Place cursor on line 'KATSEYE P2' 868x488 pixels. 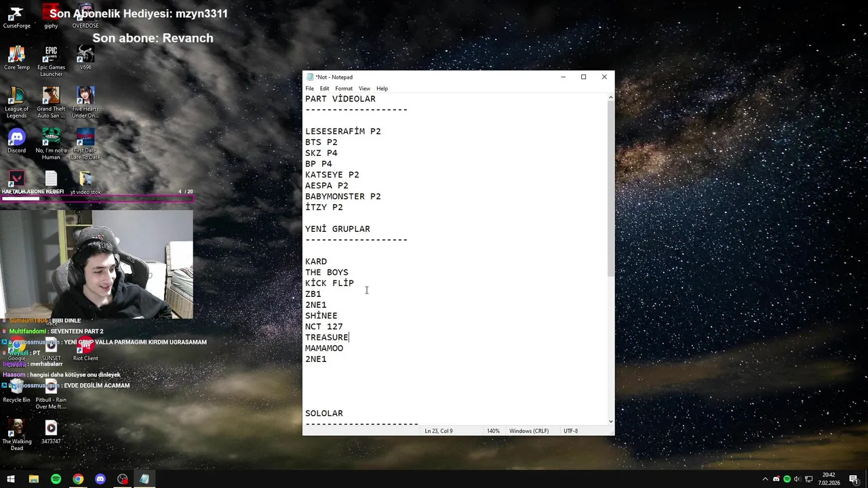(332, 175)
